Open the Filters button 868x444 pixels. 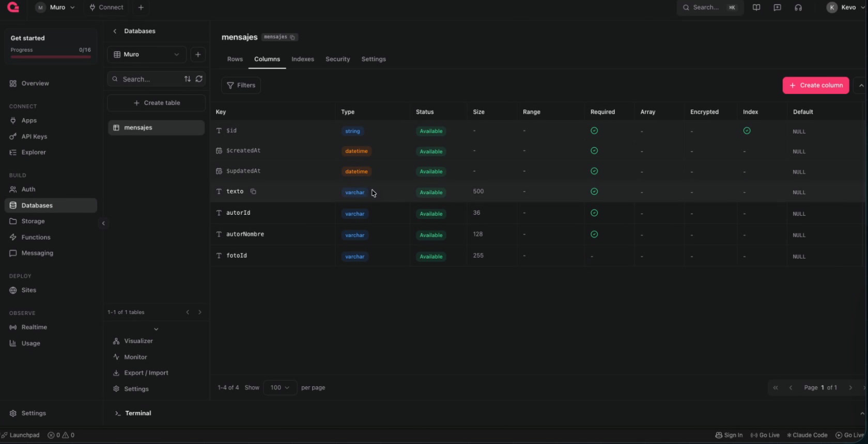click(x=241, y=85)
